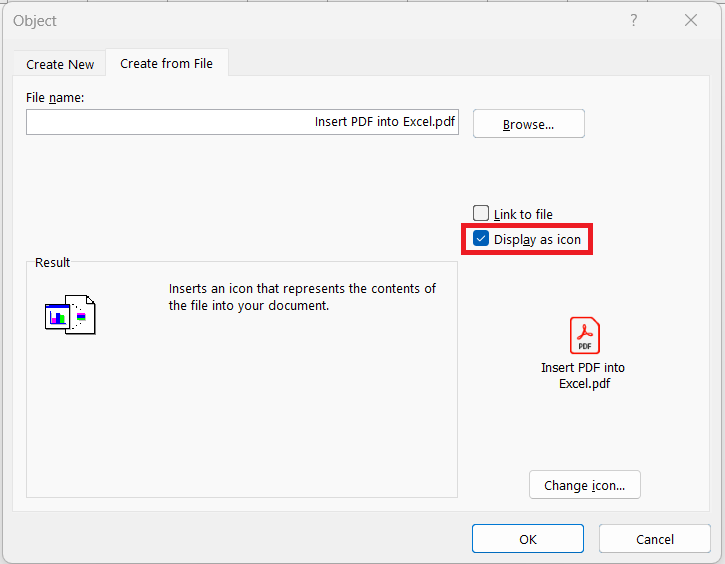Switch to the Create New tab
The height and width of the screenshot is (564, 725).
pos(60,64)
